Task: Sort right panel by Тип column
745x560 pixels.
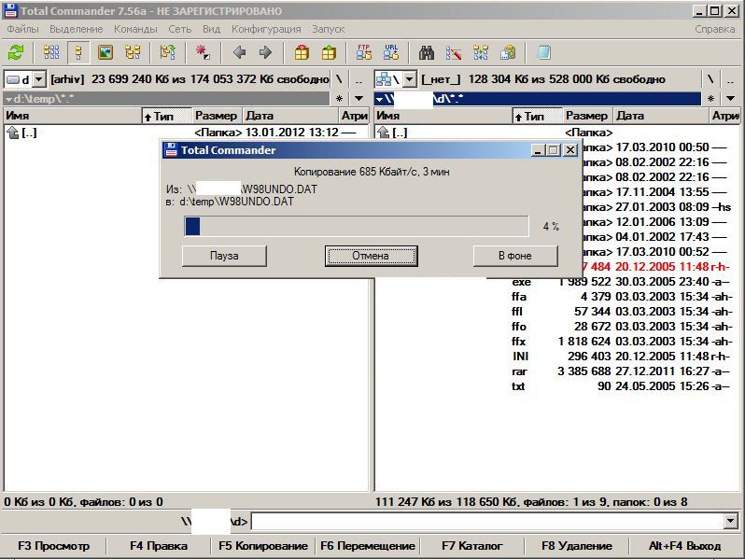Action: click(x=537, y=116)
